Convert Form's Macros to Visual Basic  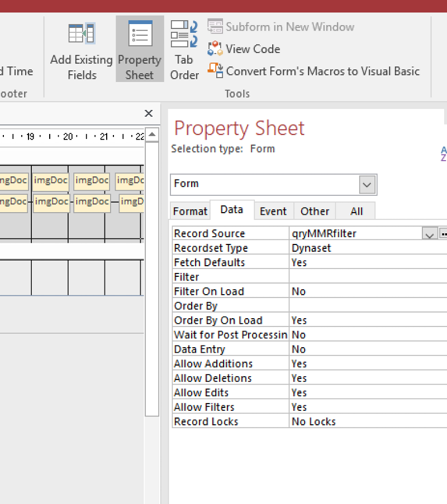(313, 71)
